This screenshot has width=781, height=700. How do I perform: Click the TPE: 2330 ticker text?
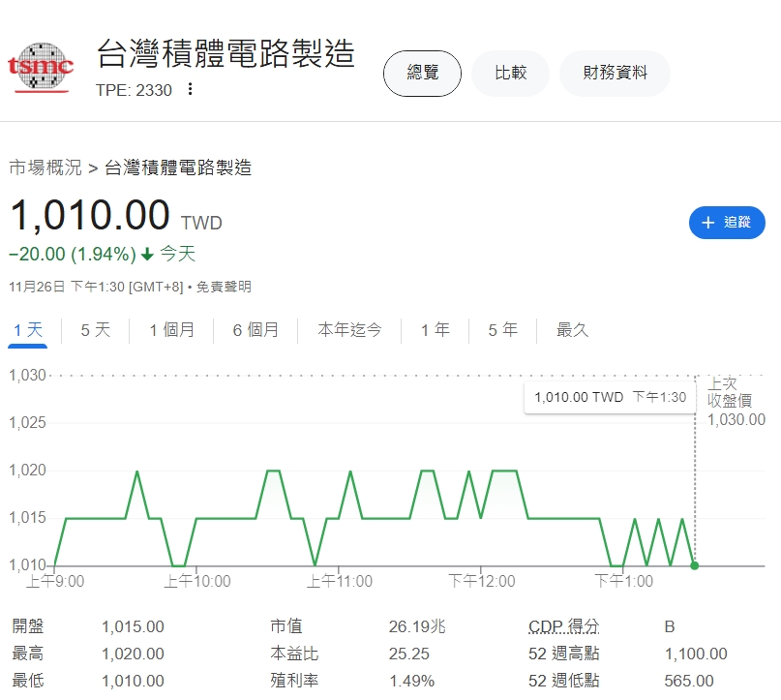click(x=134, y=90)
